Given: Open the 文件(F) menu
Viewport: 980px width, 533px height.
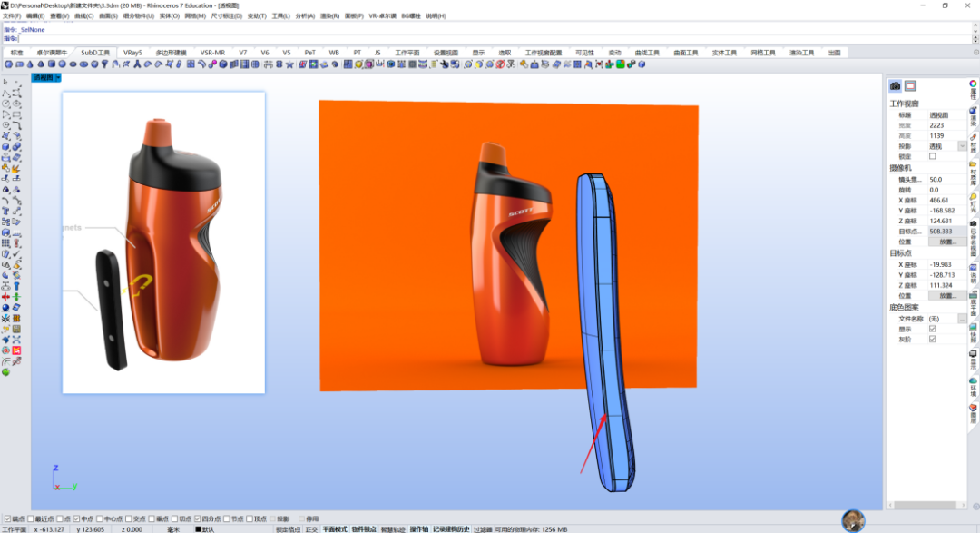Looking at the screenshot, I should click(x=12, y=16).
